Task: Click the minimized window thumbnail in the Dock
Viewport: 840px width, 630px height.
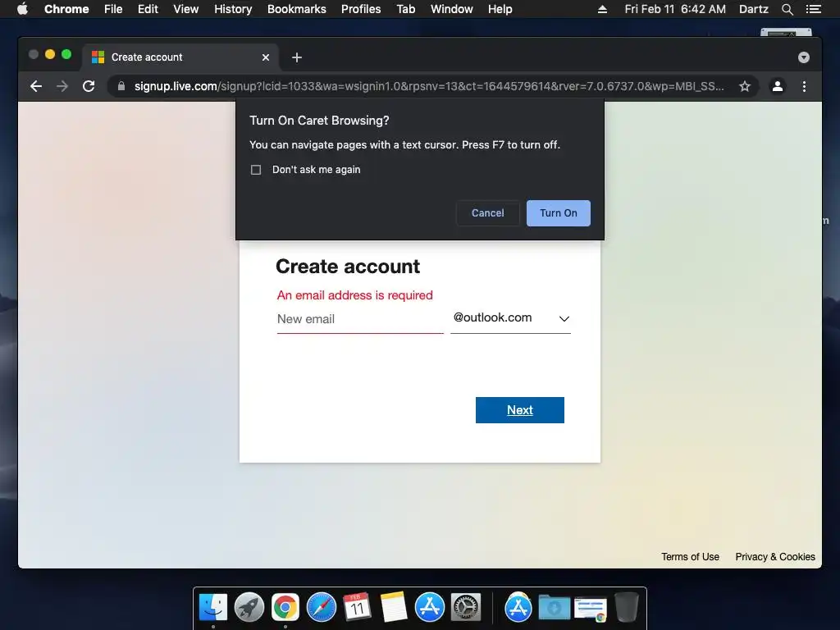Action: [590, 608]
